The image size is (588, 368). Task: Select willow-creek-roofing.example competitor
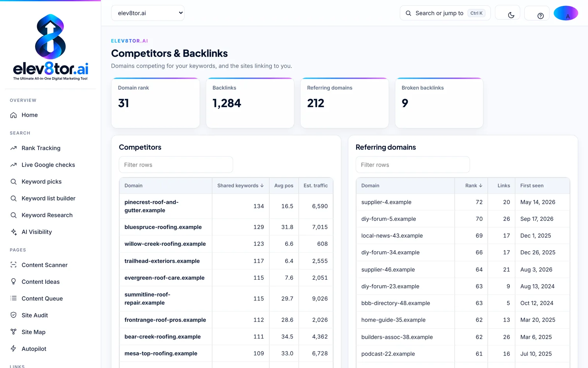(226, 244)
